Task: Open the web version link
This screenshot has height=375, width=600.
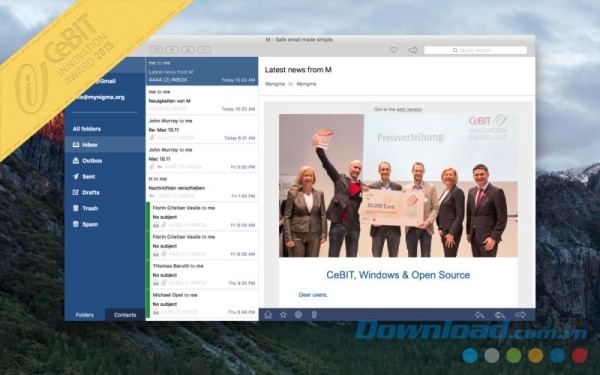Action: (x=409, y=109)
